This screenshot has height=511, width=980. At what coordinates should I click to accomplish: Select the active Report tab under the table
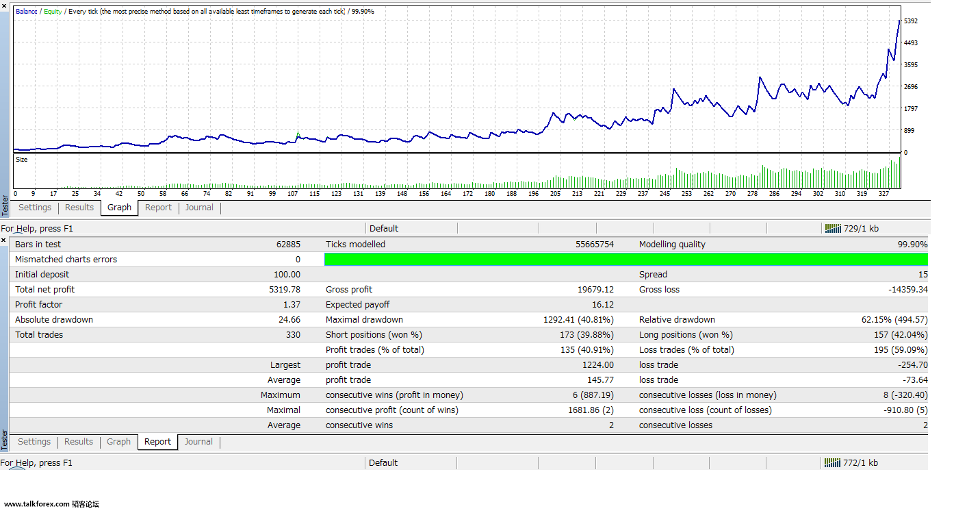click(x=158, y=442)
